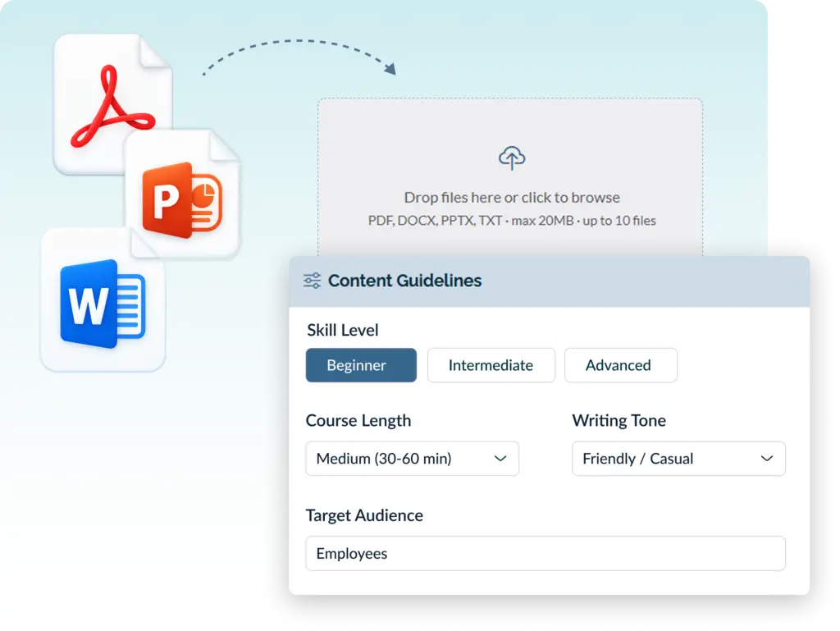Screen dimensions: 840x631
Task: Click 'Drop files here or click to browse'
Action: tap(512, 198)
